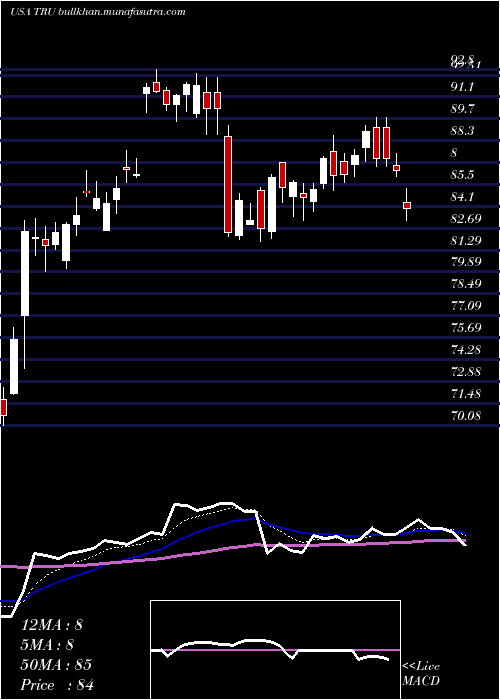Click the '12MA : 8' indicator text
This screenshot has height=700, width=500.
[52, 625]
